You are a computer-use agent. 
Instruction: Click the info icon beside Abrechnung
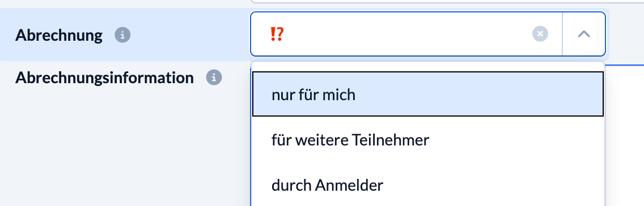(122, 35)
